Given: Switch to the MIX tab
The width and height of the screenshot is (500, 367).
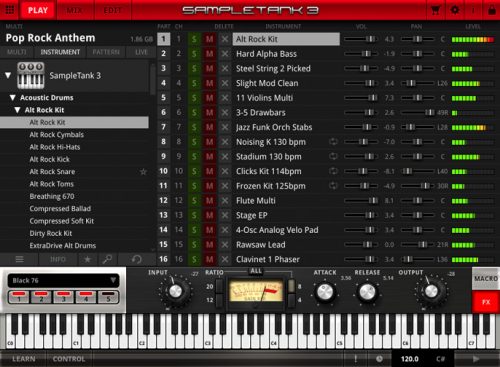Looking at the screenshot, I should [x=75, y=10].
